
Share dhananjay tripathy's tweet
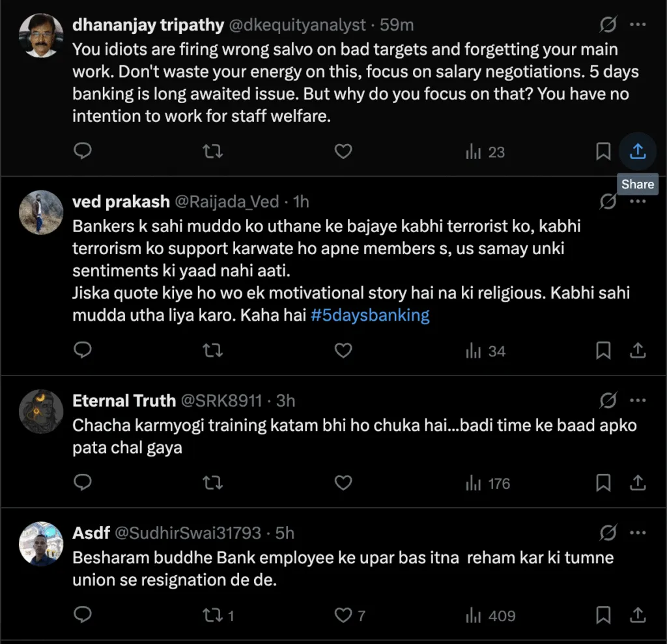tap(638, 152)
